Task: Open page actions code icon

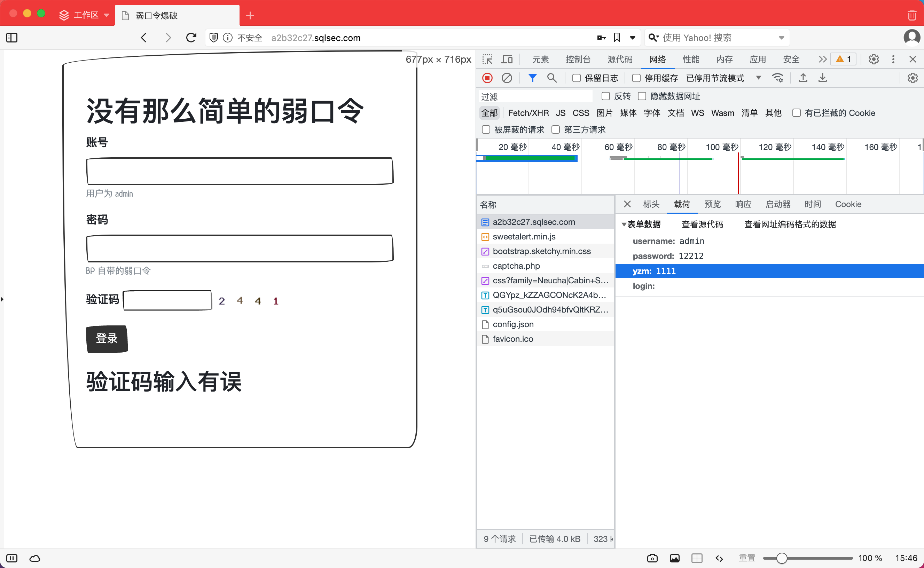Action: tap(719, 558)
